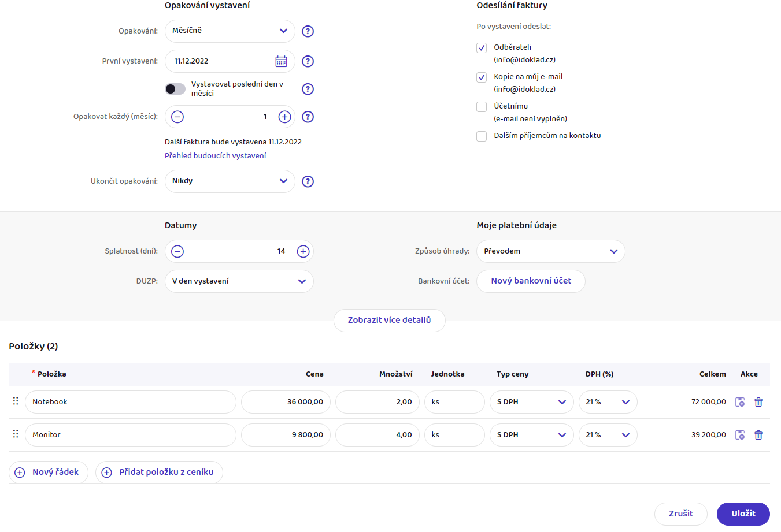This screenshot has height=532, width=781.
Task: Click Zobrazit více detailů
Action: pyautogui.click(x=390, y=320)
